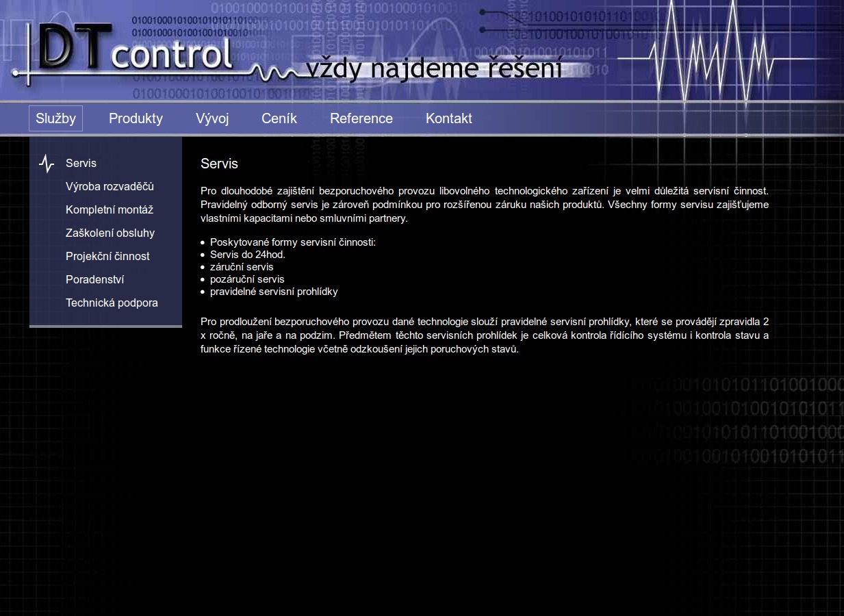Select Servis in the sidebar
844x616 pixels.
click(81, 163)
